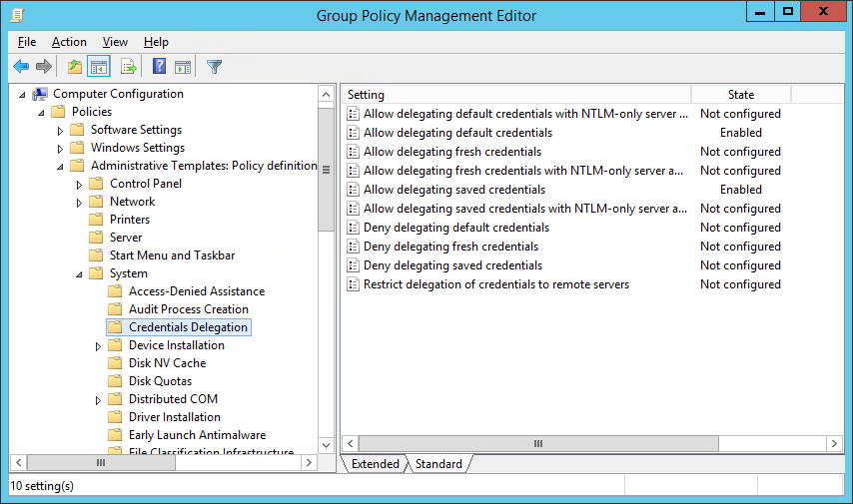
Task: Click the Up one level folder icon
Action: pos(74,67)
